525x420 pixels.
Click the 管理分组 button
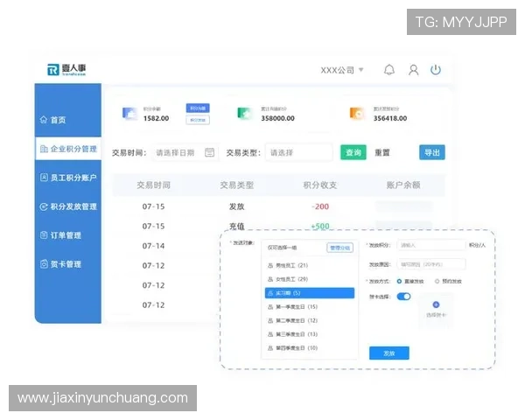tap(339, 248)
